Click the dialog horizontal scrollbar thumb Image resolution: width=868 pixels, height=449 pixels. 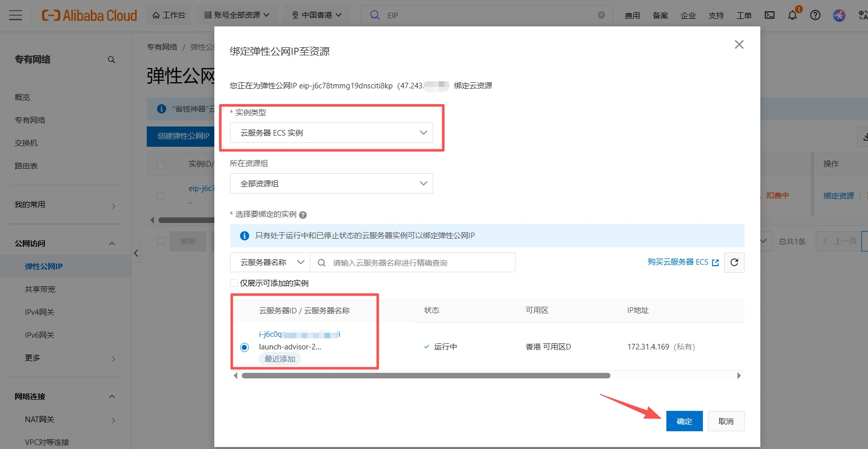(x=426, y=376)
